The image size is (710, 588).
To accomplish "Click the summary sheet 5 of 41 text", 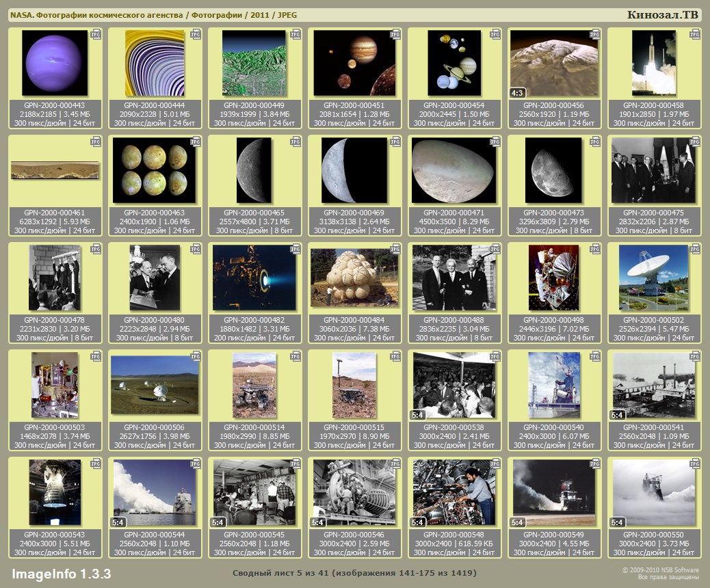I will click(x=354, y=572).
